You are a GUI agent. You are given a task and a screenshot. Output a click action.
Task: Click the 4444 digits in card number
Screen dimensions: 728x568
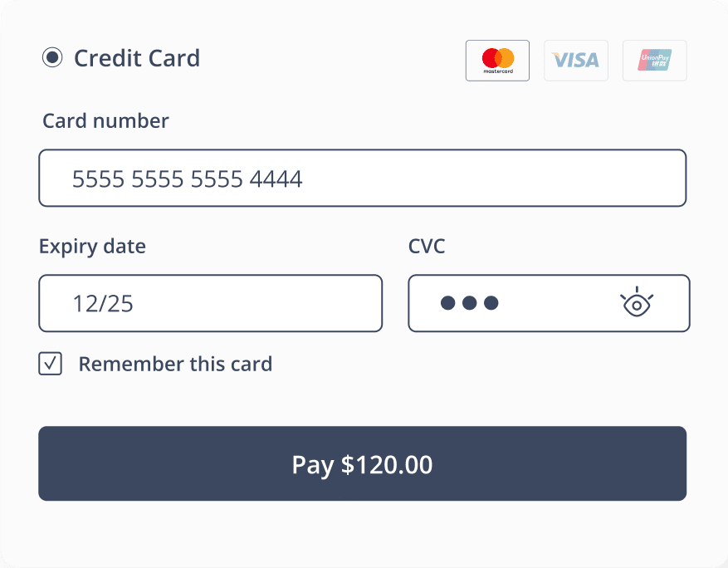coord(276,179)
